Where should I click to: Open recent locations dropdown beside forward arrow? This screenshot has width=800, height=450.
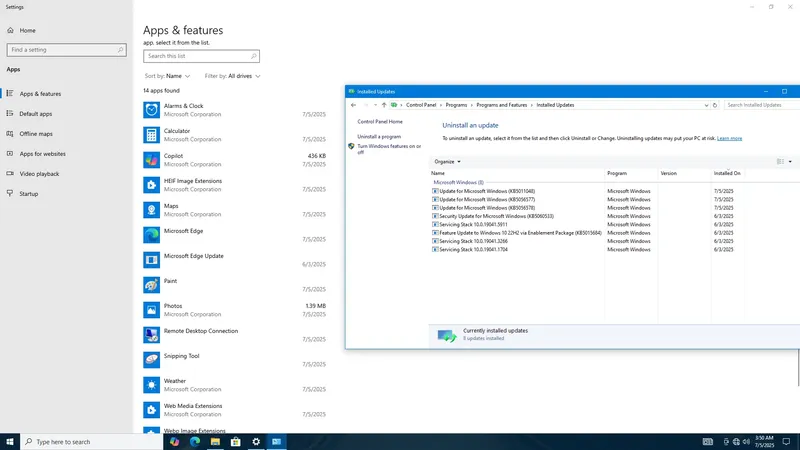pyautogui.click(x=375, y=105)
